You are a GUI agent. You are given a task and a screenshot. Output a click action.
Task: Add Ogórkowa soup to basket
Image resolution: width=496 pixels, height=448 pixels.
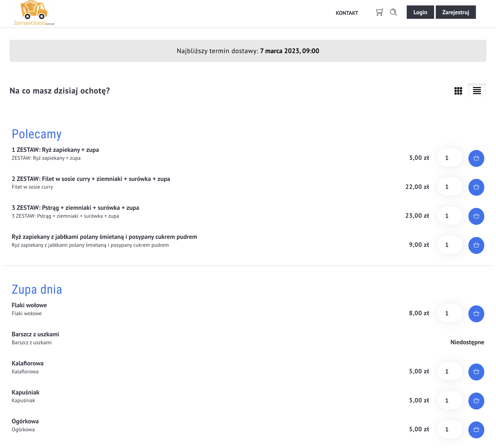click(x=476, y=430)
